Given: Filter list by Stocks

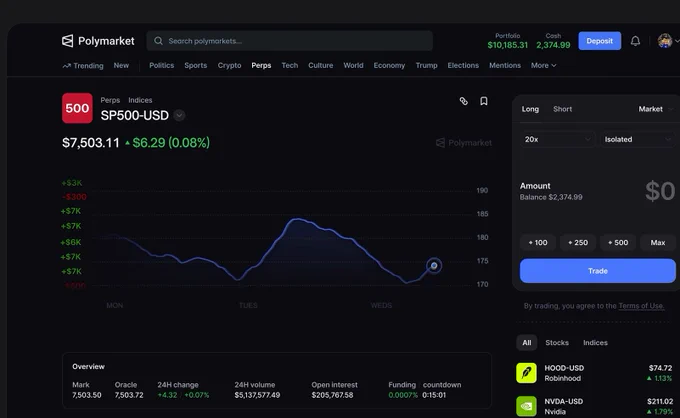Looking at the screenshot, I should coord(557,343).
